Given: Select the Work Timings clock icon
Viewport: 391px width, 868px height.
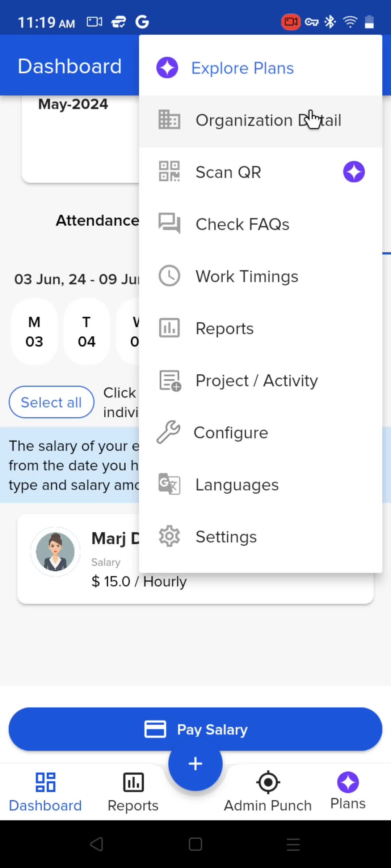Looking at the screenshot, I should coord(169,276).
